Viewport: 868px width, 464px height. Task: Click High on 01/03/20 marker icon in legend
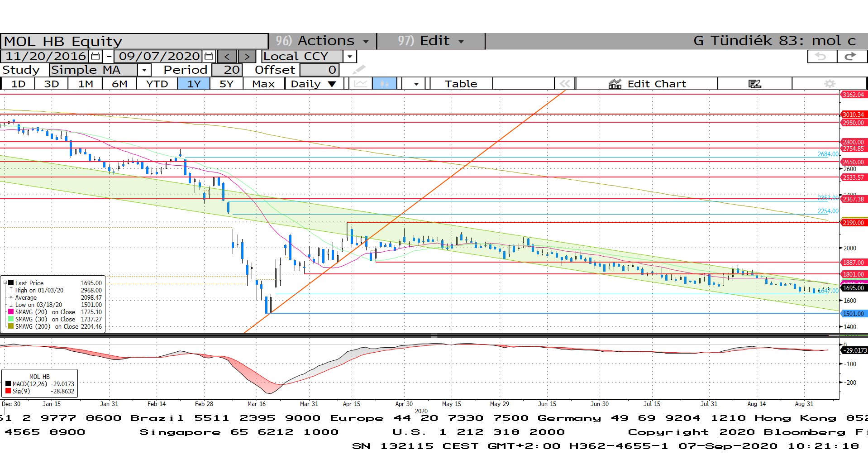11,290
